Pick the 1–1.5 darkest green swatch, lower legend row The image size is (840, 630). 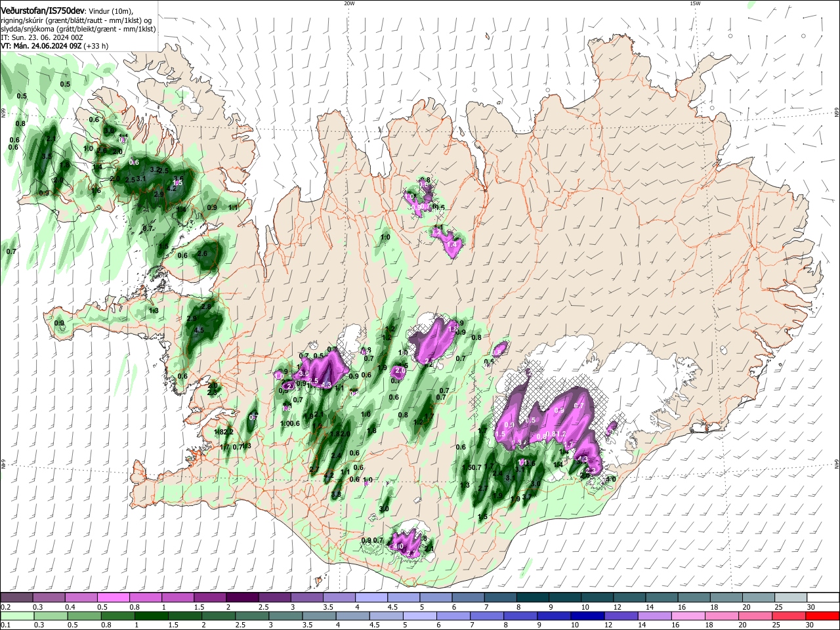click(153, 616)
